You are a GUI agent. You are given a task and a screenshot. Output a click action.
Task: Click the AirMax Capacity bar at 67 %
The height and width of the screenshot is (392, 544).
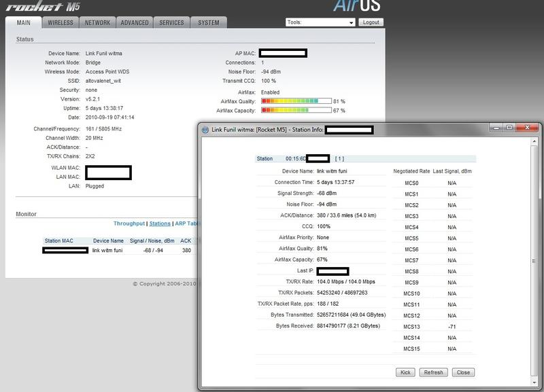click(296, 110)
